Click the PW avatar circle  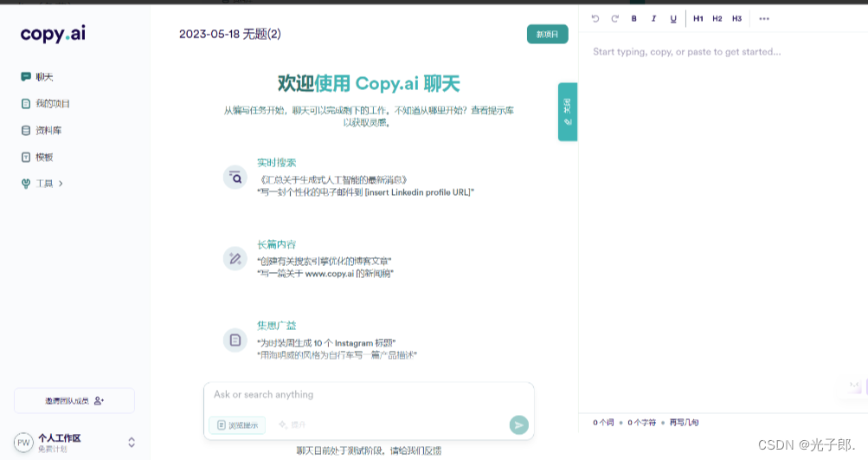[x=23, y=443]
